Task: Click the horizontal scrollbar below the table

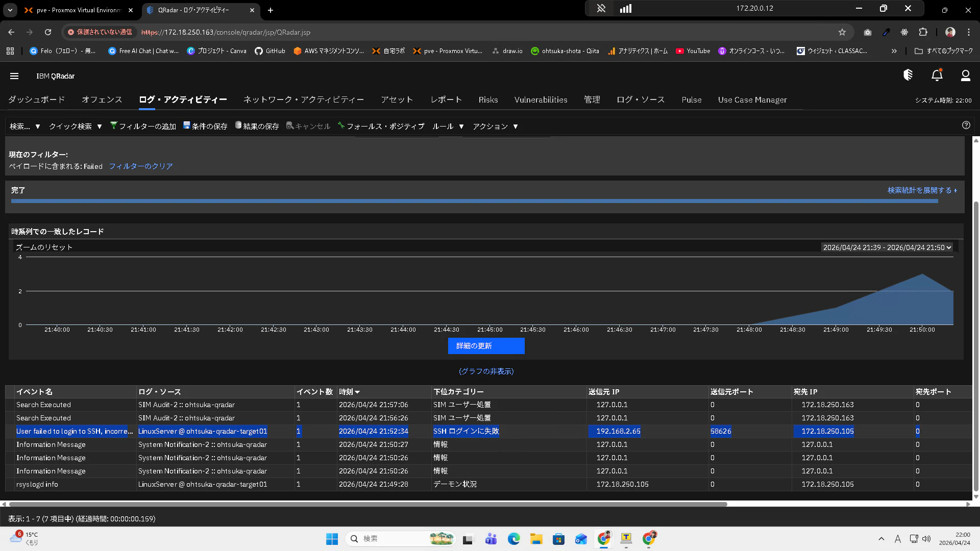Action: pos(367,504)
